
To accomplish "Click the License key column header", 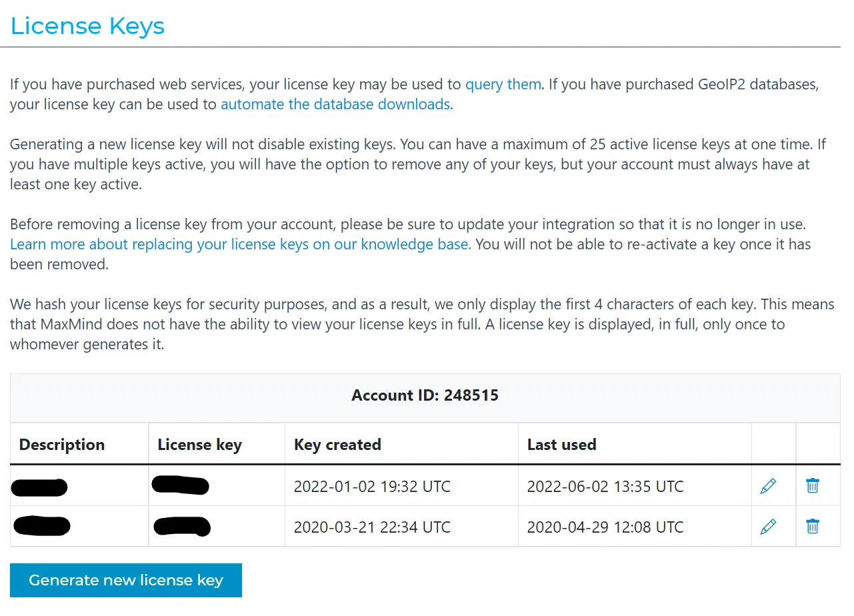I will tap(199, 445).
